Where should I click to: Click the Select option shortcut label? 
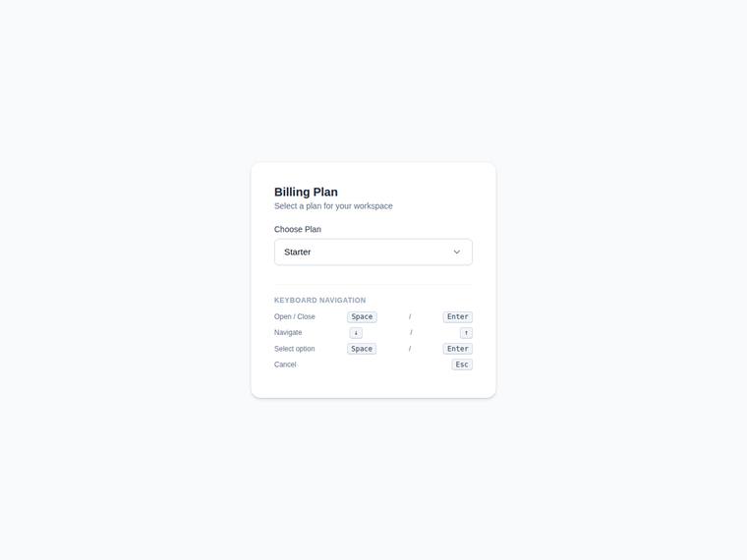tap(295, 349)
